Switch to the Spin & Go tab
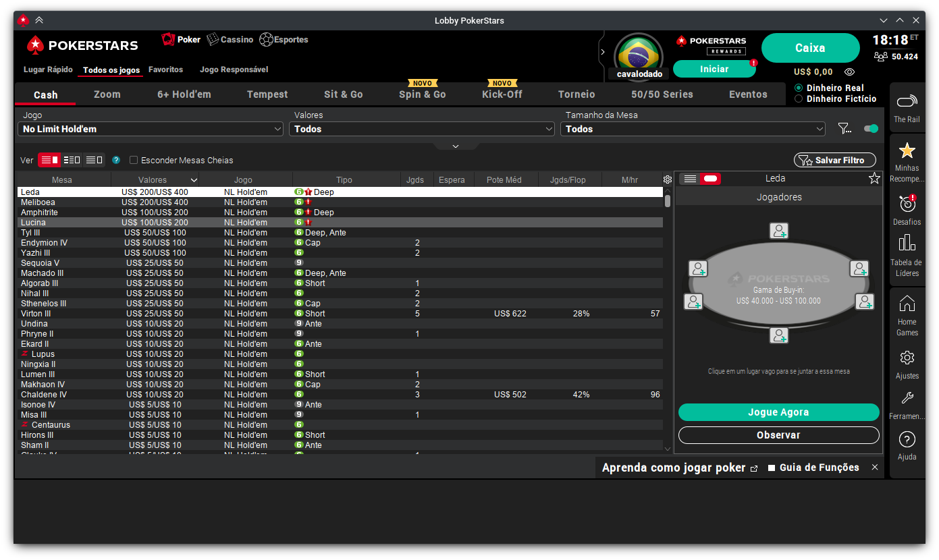This screenshot has width=939, height=560. click(422, 94)
